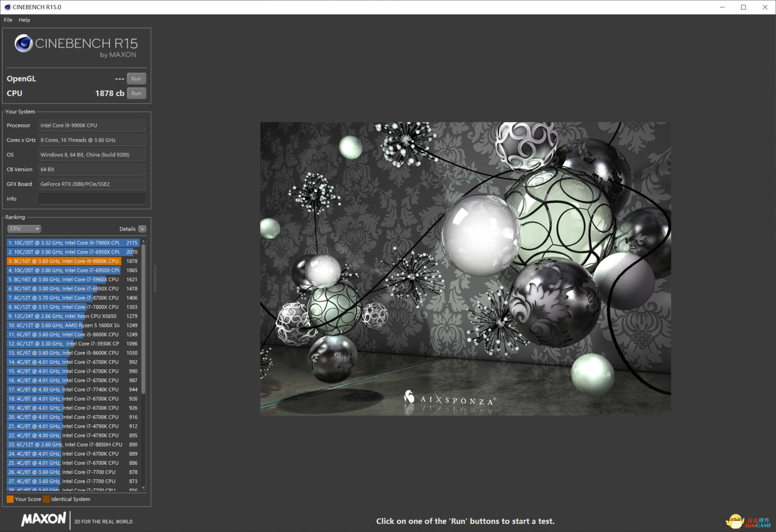Open the CPU ranking type dropdown
Screen dimensions: 776x532
tap(24, 229)
